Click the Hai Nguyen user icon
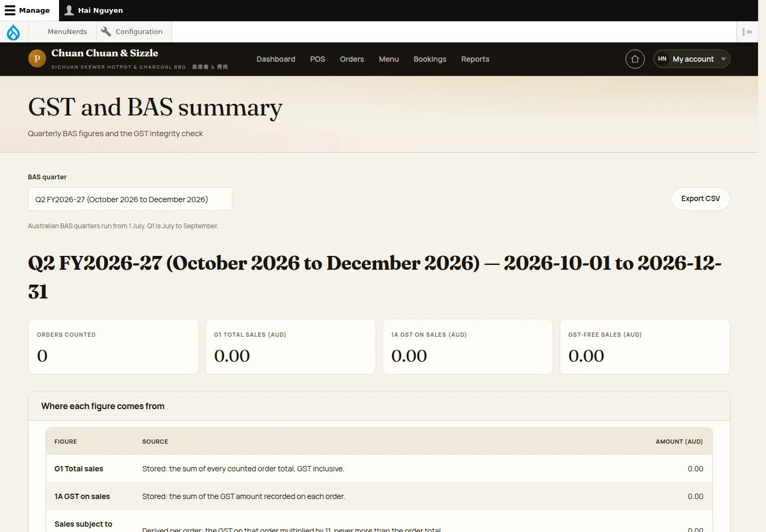The width and height of the screenshot is (766, 532). [x=69, y=10]
